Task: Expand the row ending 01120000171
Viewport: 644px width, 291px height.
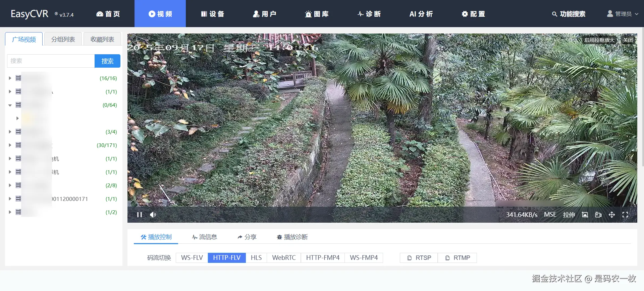Action: tap(10, 199)
